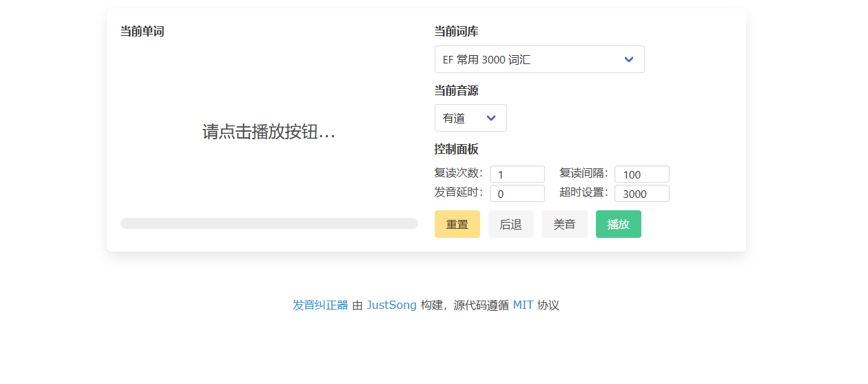Click the word progress bar
Image resolution: width=868 pixels, height=384 pixels.
click(269, 223)
